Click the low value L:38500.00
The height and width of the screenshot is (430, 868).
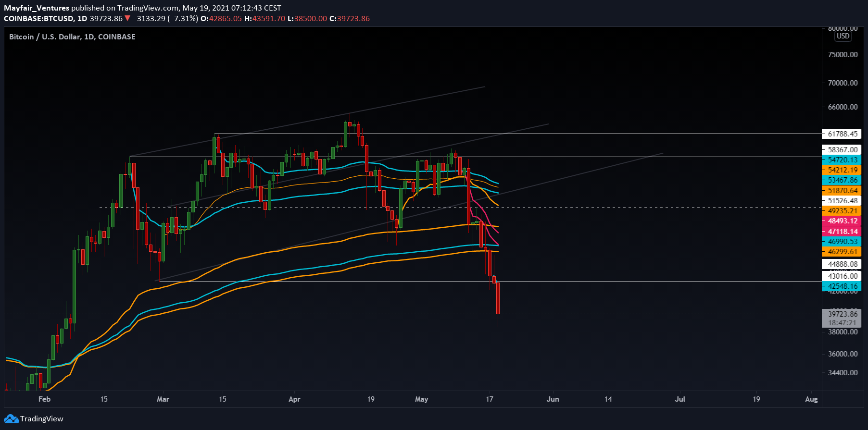point(307,19)
